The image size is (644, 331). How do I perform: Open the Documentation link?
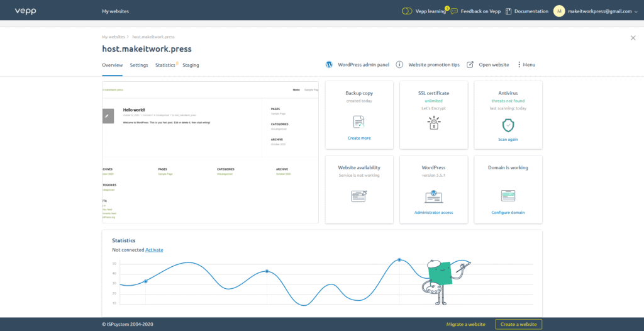531,11
